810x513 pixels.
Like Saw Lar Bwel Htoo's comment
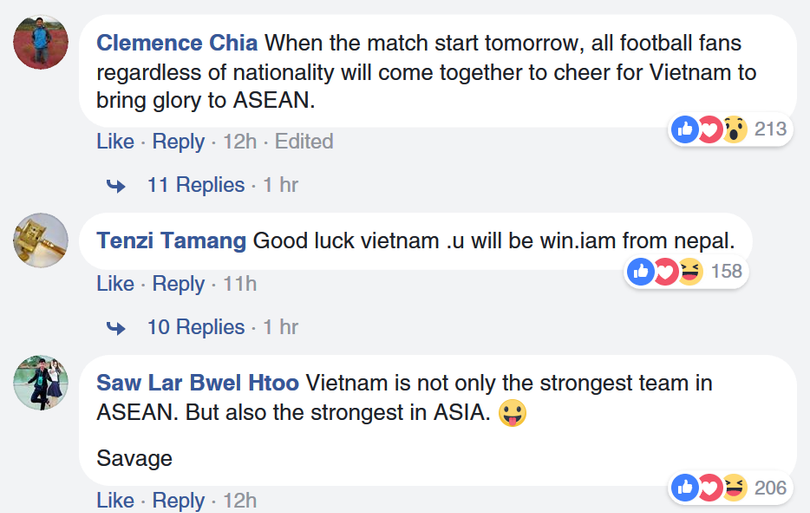(115, 500)
